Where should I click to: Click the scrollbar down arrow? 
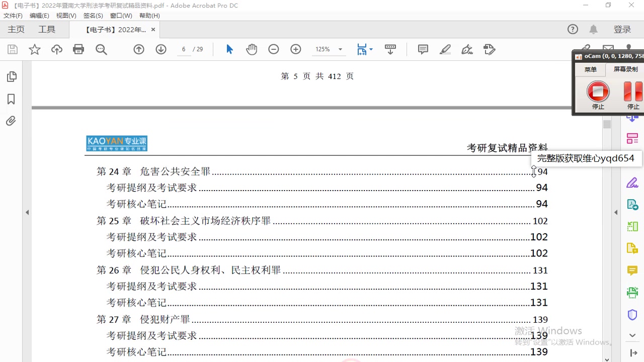[607, 359]
